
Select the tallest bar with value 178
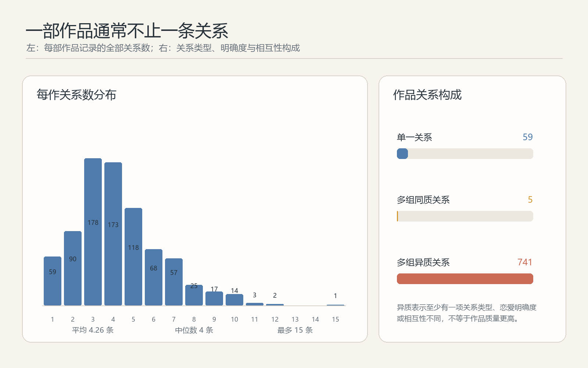pyautogui.click(x=93, y=232)
